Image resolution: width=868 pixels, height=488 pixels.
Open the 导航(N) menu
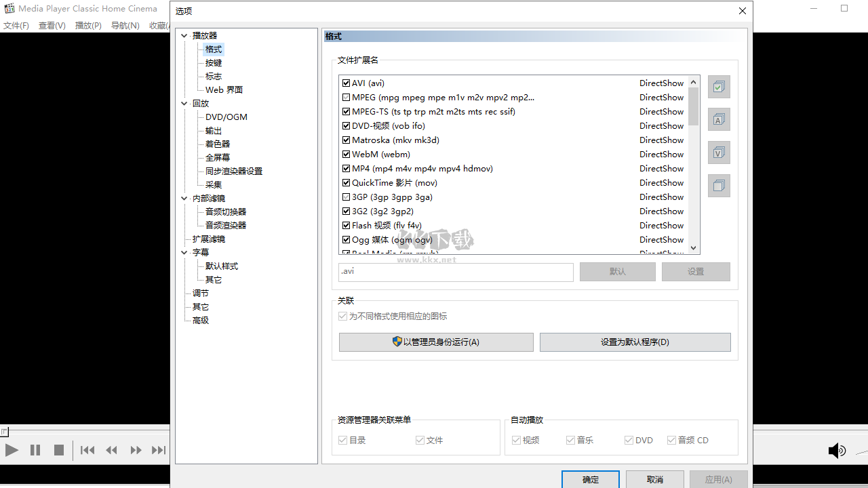125,25
